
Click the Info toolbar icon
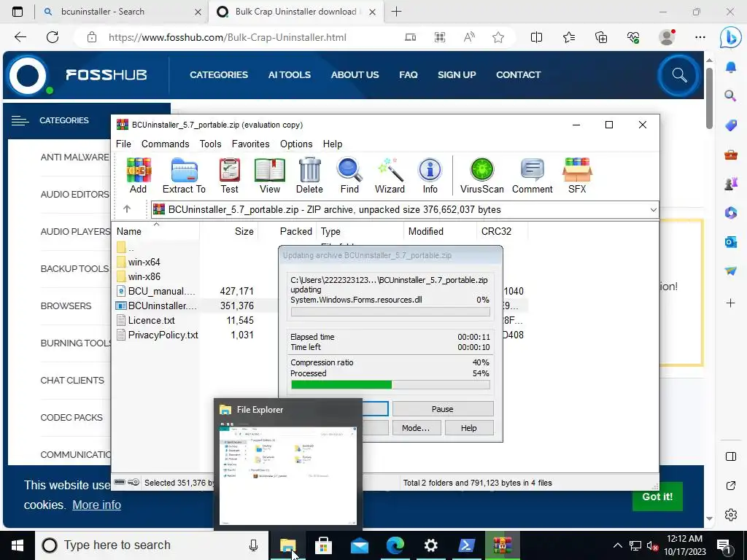click(x=430, y=175)
